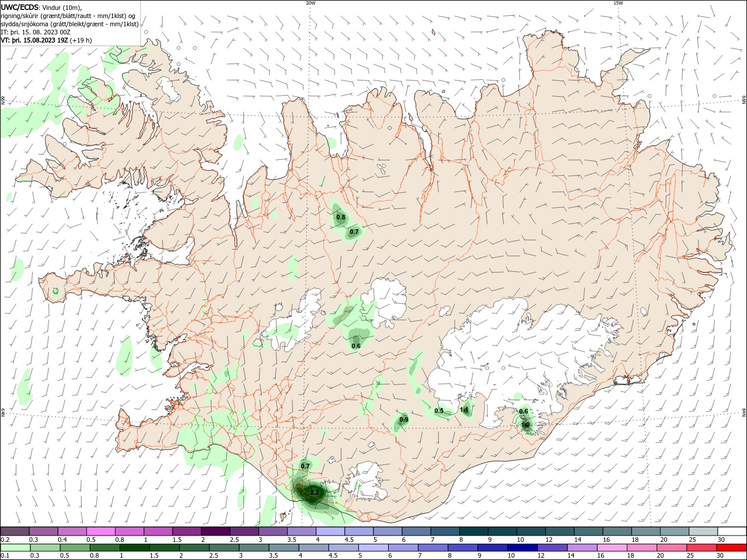Select the light pink swatch between 16 and 18, bottom row
The height and width of the screenshot is (560, 747).
coord(612,548)
